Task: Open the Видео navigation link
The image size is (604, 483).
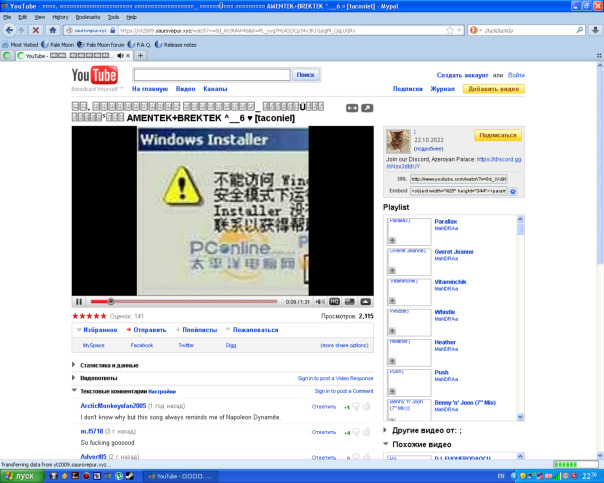Action: click(x=186, y=89)
